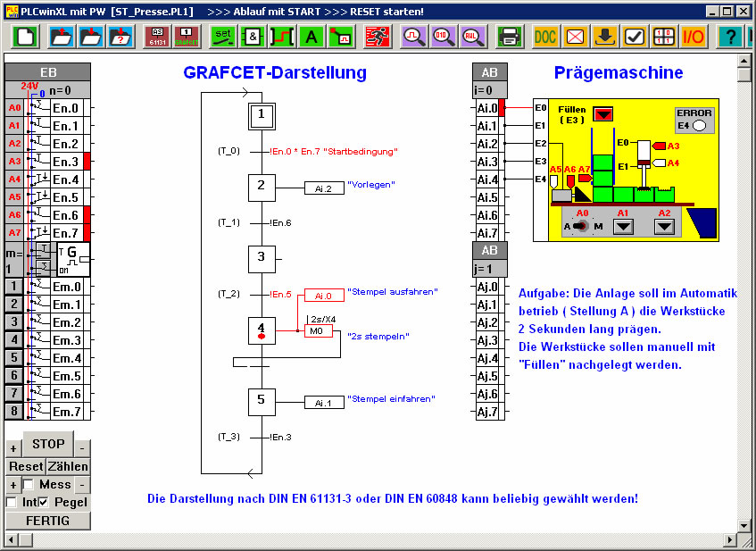This screenshot has width=756, height=551.
Task: Click the AWL magnifier toolbar icon
Action: [473, 38]
